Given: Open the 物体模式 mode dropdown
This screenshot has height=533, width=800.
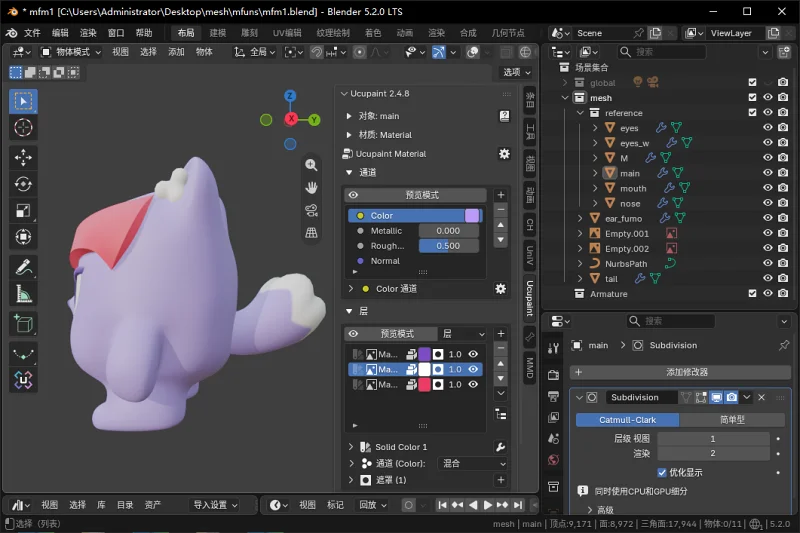Looking at the screenshot, I should coord(71,52).
